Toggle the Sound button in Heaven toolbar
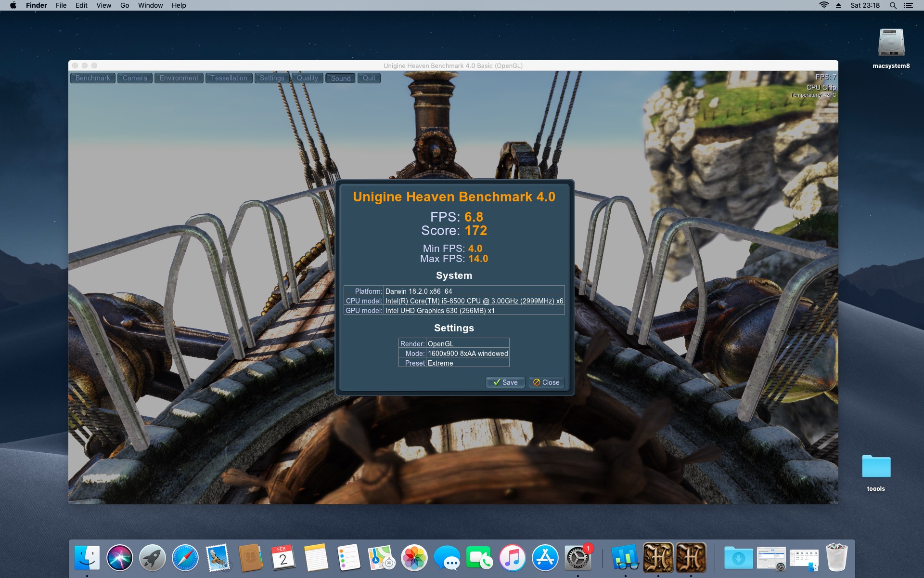The image size is (924, 578). [341, 78]
